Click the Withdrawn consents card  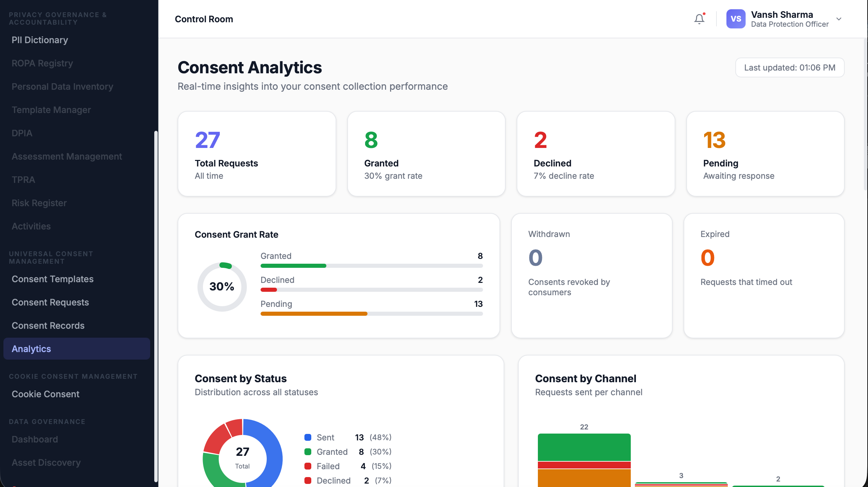[x=591, y=276]
